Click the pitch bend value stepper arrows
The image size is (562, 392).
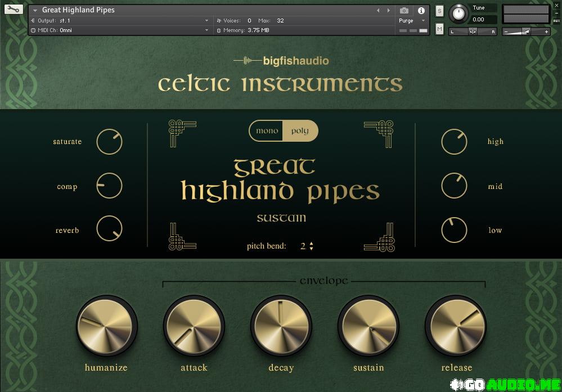[x=311, y=246]
